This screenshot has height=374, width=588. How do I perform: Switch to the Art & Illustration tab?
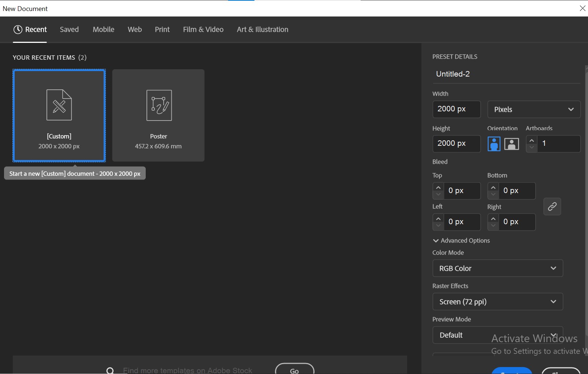(263, 29)
